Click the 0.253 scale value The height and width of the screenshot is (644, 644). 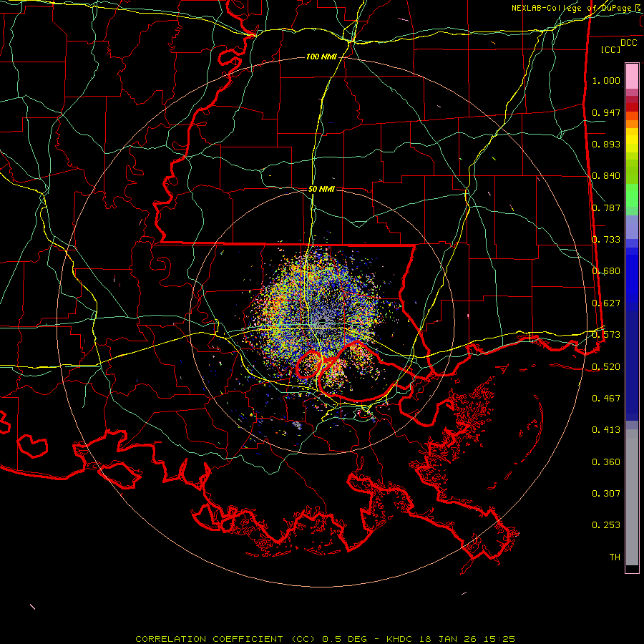click(606, 525)
